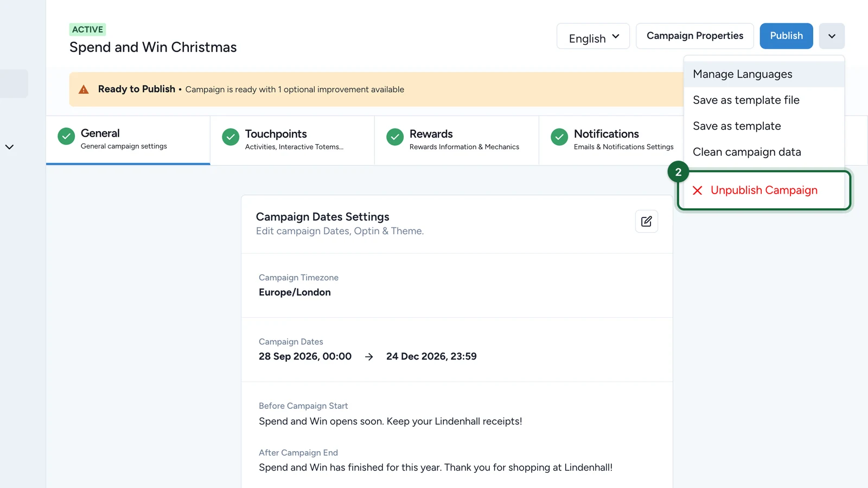Click the green checkmark beside Rewards

[x=395, y=137]
